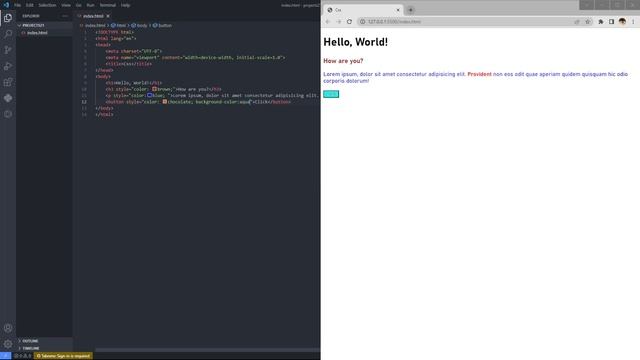Open the Search view in VS Code
640x360 pixels.
tap(8, 34)
